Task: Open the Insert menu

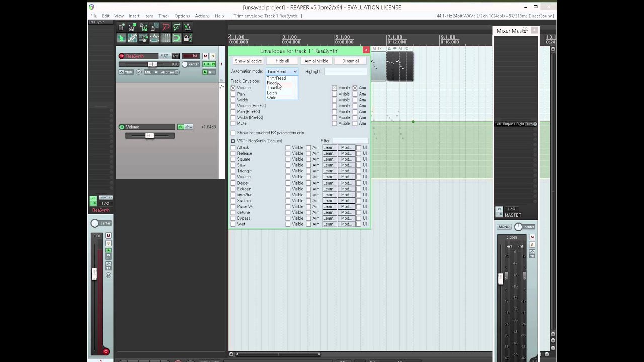Action: click(134, 16)
